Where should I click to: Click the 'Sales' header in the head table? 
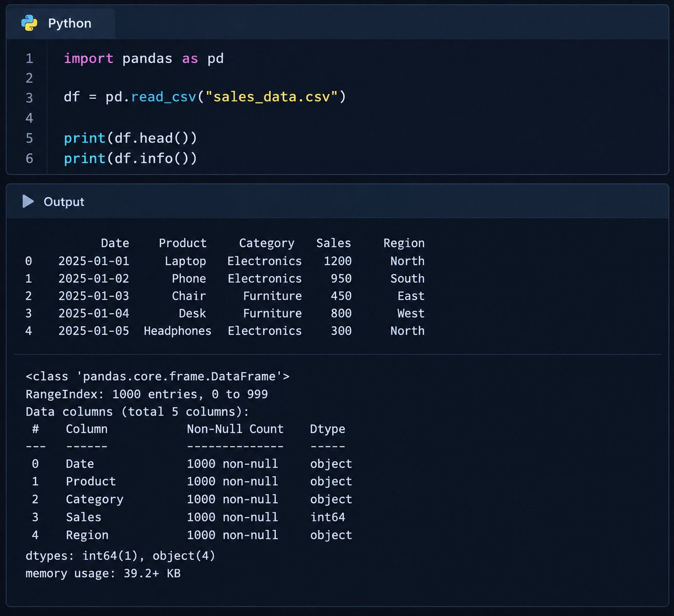coord(334,243)
